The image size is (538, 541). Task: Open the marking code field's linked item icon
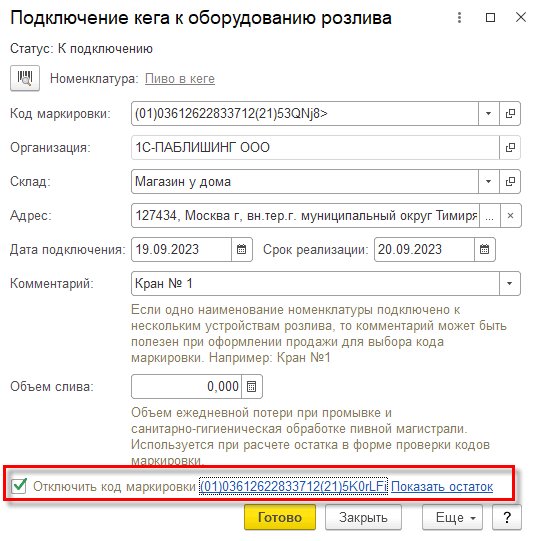coord(510,114)
